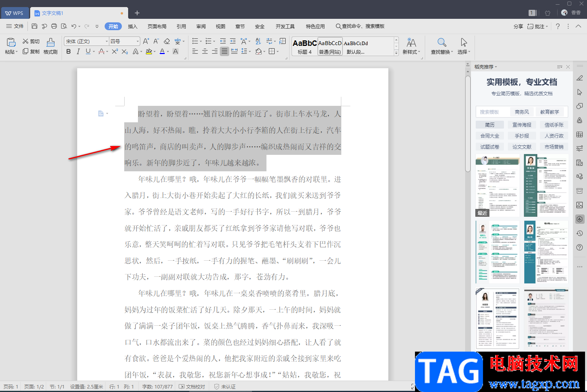Click the Find and Replace magnifier icon
The image size is (587, 392).
point(442,42)
